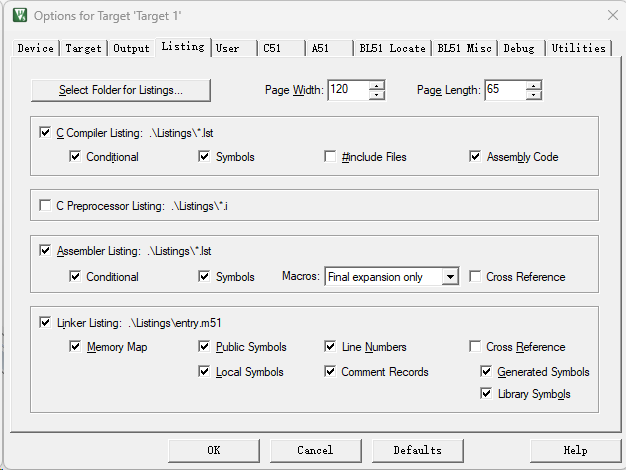Enable linker Cross Reference checkbox
The image size is (626, 470).
click(x=476, y=347)
